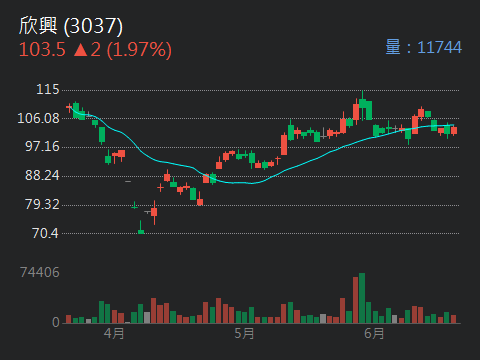Click the 88.24 price axis label
The height and width of the screenshot is (360, 480).
pyautogui.click(x=42, y=176)
